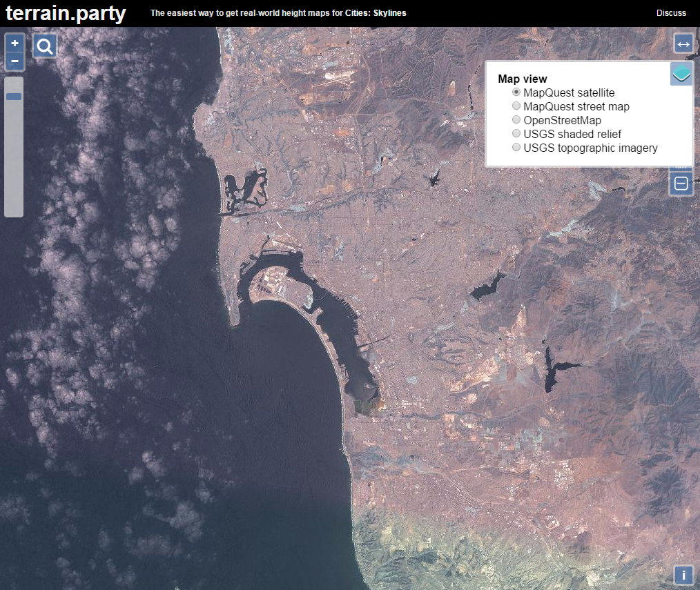Open the Discuss link
The image size is (700, 590).
point(671,13)
